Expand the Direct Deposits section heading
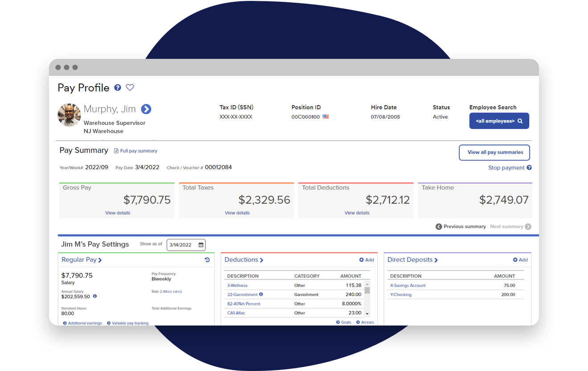 [412, 260]
